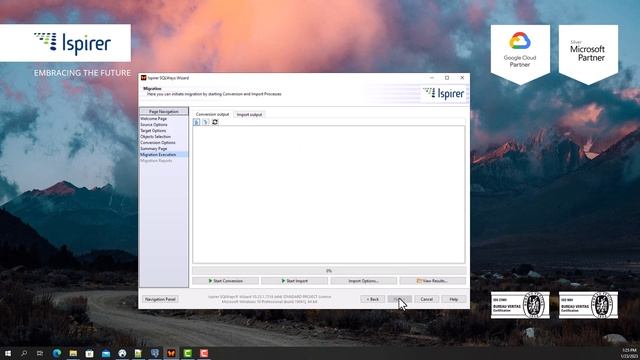Switch to the Import output tab

pyautogui.click(x=249, y=114)
